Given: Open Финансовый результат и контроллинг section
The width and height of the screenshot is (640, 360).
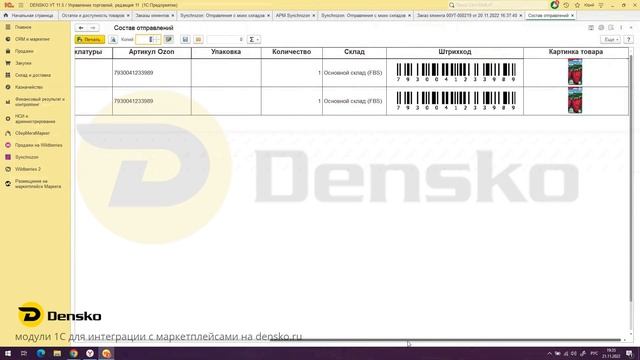Looking at the screenshot, I should (x=39, y=102).
